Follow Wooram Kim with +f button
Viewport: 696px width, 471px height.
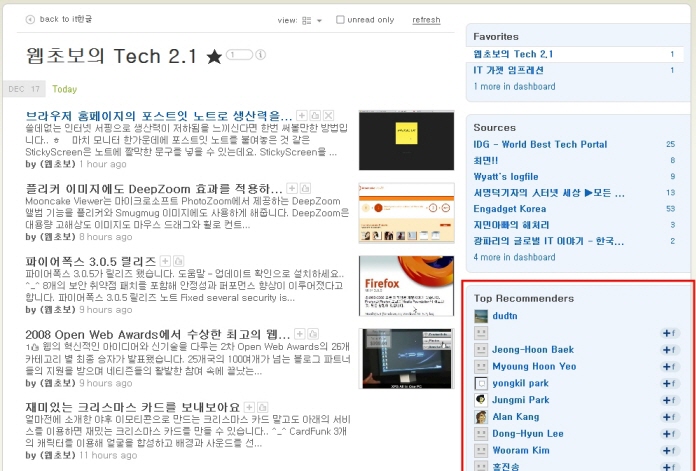coord(669,451)
